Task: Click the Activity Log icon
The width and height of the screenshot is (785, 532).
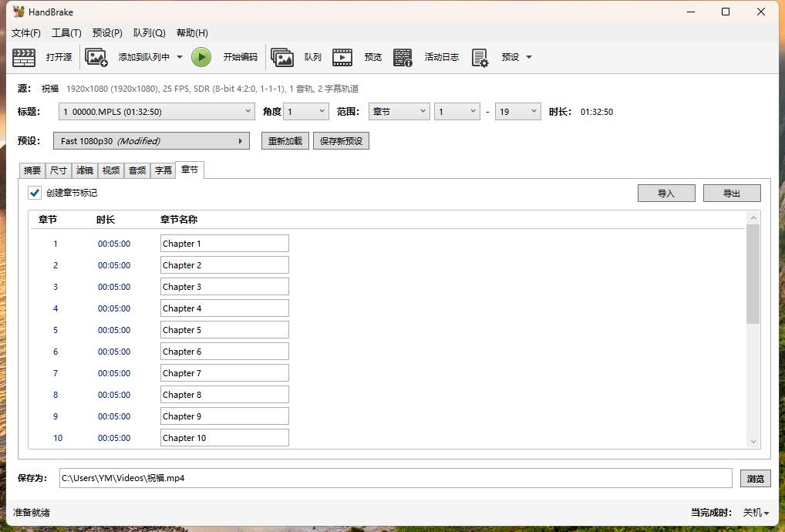Action: tap(403, 57)
